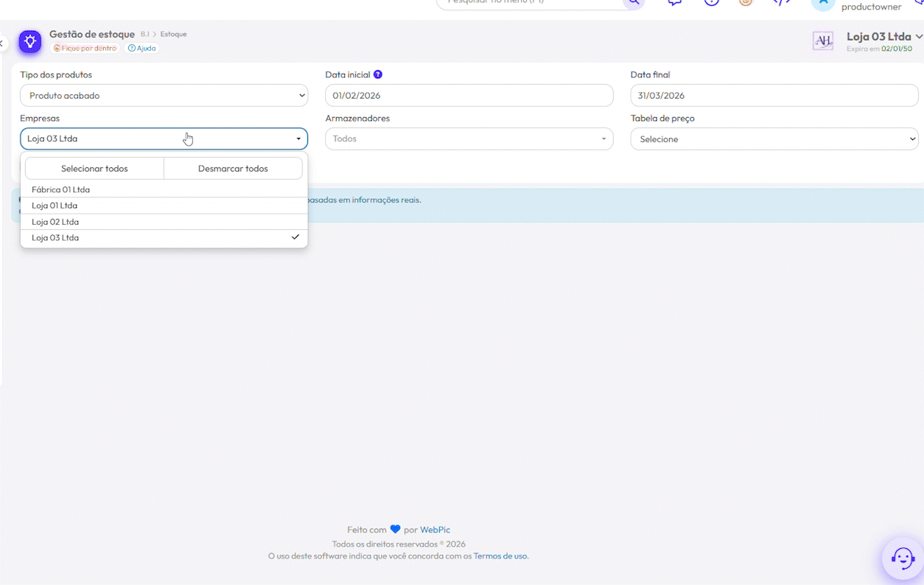Expand the Armazenadores dropdown
The width and height of the screenshot is (924, 585).
469,139
